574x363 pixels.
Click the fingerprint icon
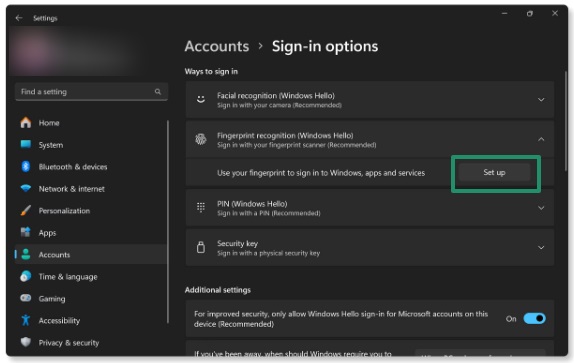[x=201, y=139]
